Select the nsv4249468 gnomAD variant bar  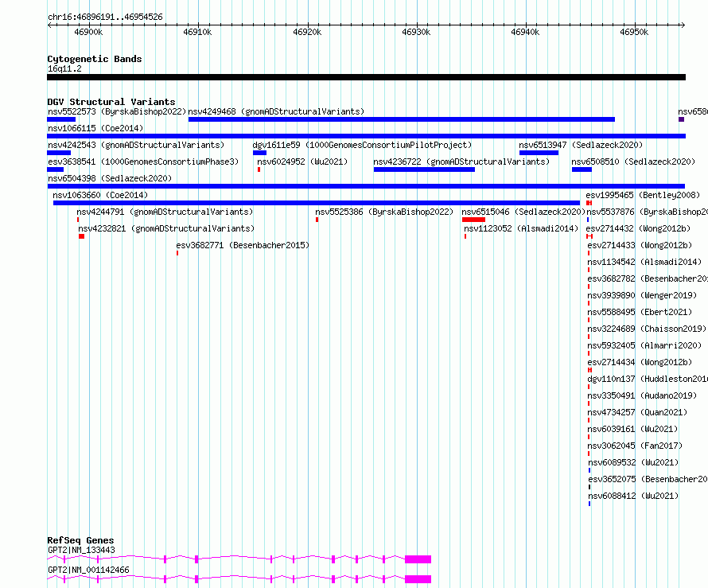point(402,119)
